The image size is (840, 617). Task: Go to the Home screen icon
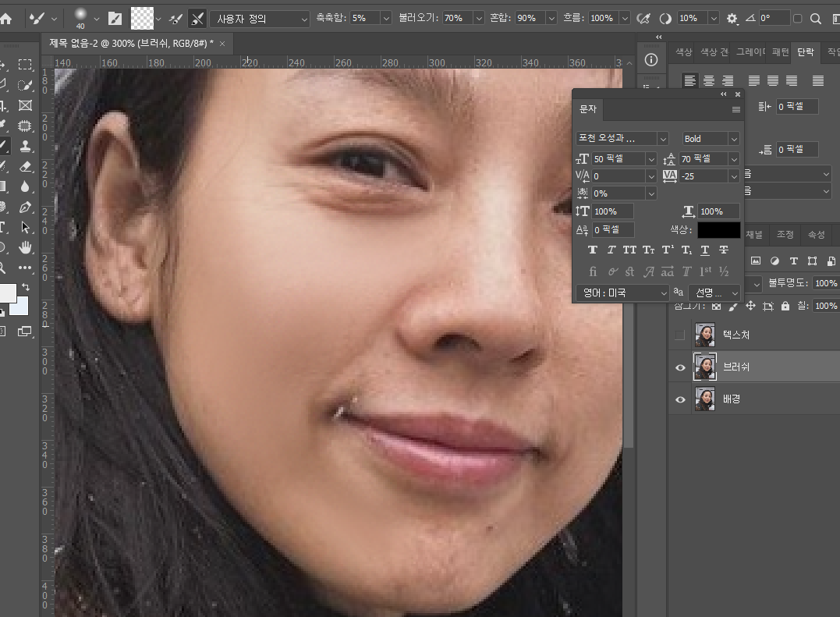coord(5,19)
